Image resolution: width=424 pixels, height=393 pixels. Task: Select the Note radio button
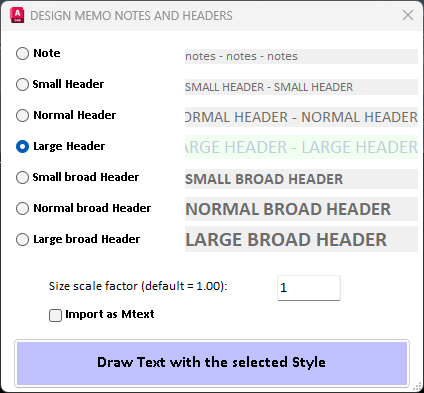coord(22,53)
